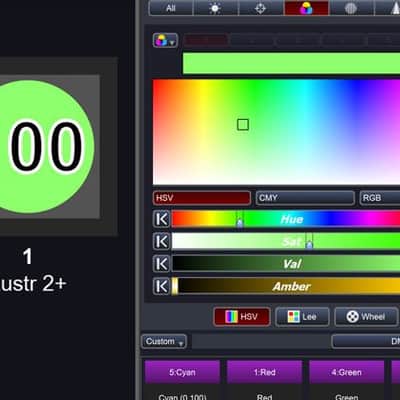Image resolution: width=400 pixels, height=400 pixels.
Task: Apply the 5:Cyan color palette
Action: 182,372
